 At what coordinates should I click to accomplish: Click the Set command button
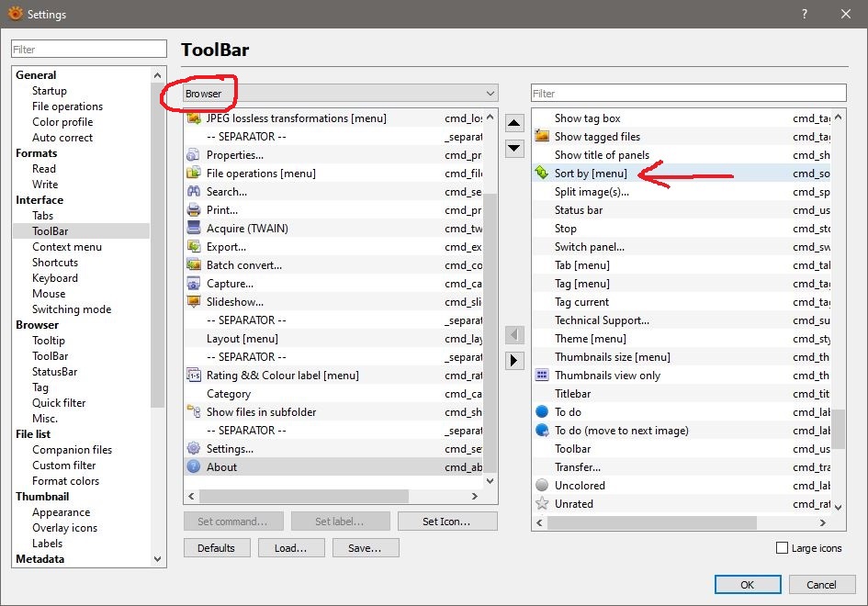[x=233, y=522]
